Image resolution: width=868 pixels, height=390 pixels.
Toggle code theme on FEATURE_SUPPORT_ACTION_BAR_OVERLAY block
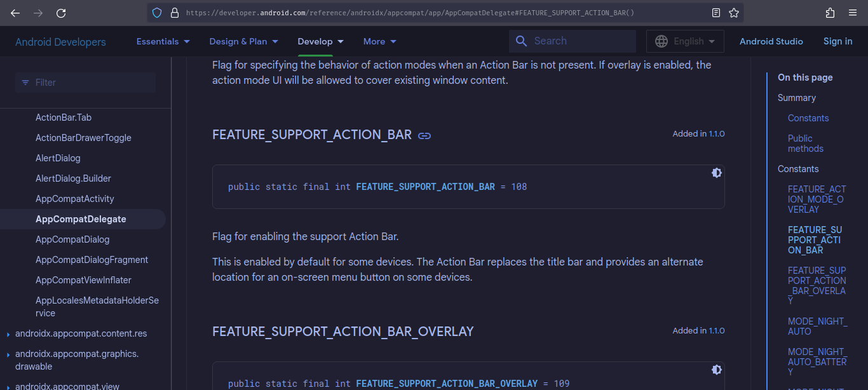click(x=716, y=370)
